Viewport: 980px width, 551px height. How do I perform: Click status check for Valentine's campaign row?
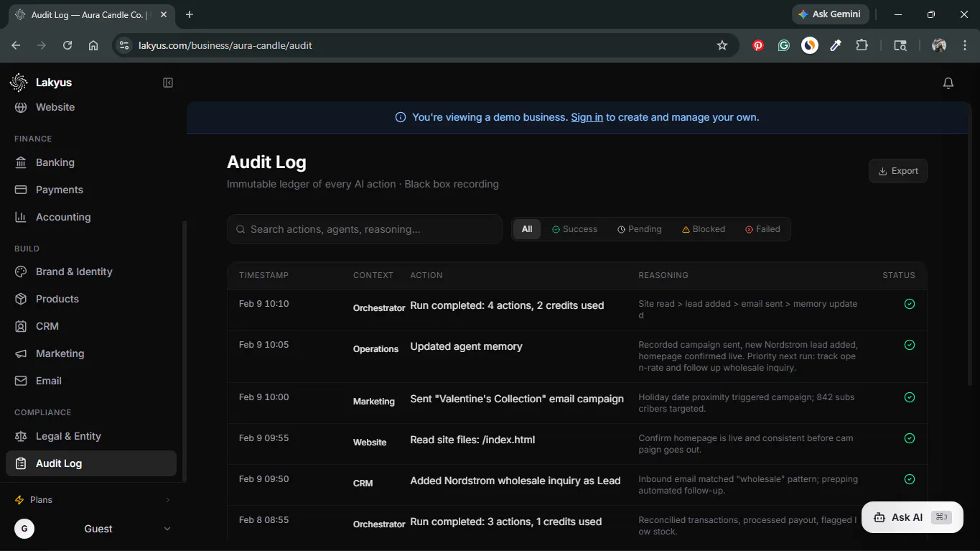point(910,397)
